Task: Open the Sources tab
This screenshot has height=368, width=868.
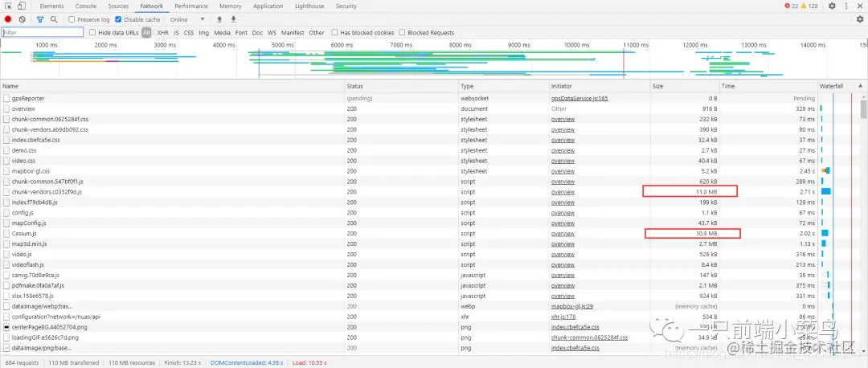Action: coord(118,6)
